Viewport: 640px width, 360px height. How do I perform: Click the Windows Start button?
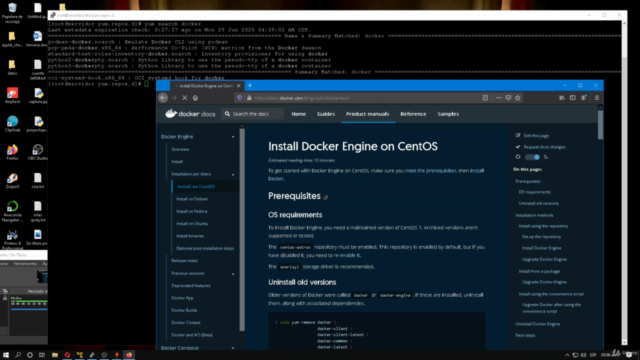tap(6, 355)
